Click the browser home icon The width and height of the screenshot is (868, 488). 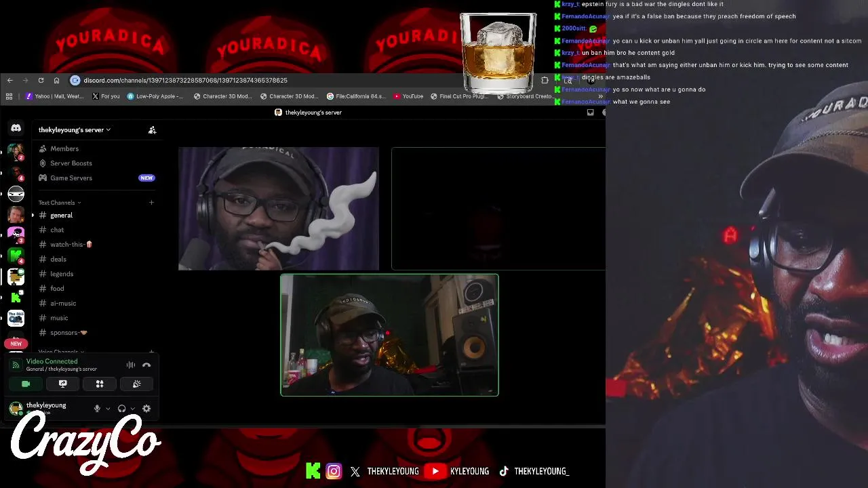56,81
